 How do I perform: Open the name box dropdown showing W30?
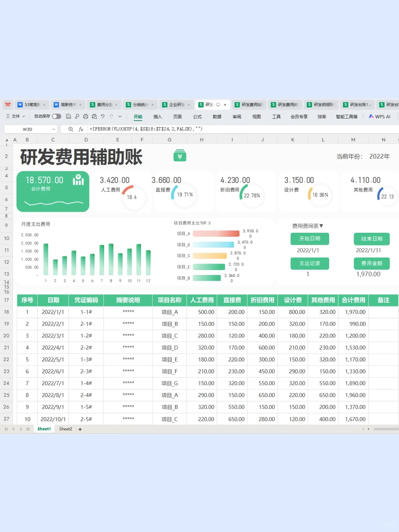coord(53,129)
